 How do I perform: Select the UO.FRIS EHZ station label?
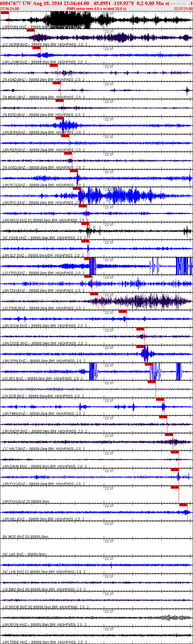pyautogui.click(x=44, y=273)
